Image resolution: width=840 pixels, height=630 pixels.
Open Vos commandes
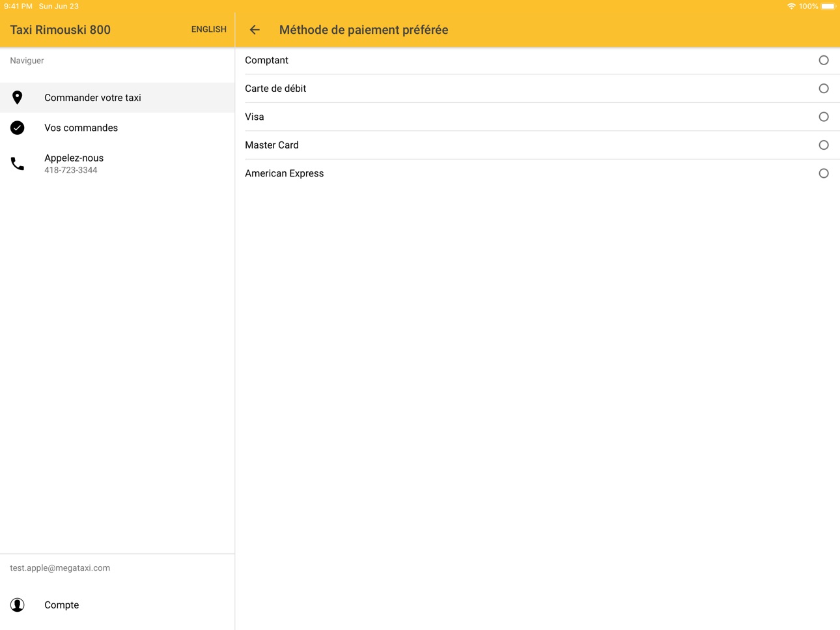pyautogui.click(x=117, y=128)
